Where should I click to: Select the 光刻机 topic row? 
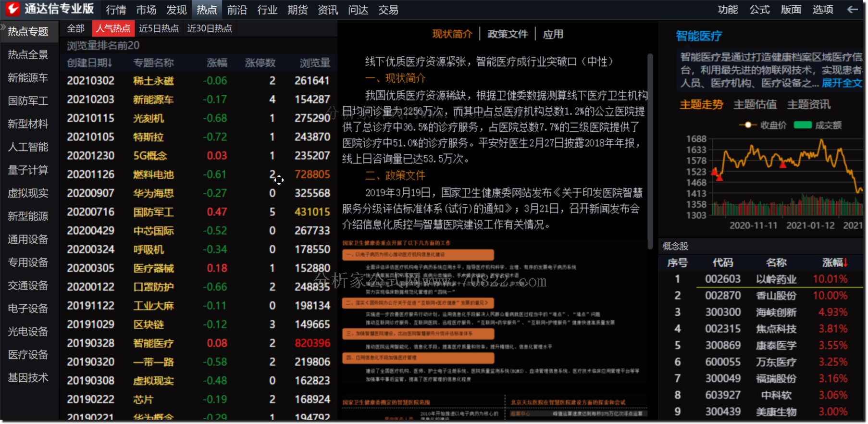(x=198, y=118)
